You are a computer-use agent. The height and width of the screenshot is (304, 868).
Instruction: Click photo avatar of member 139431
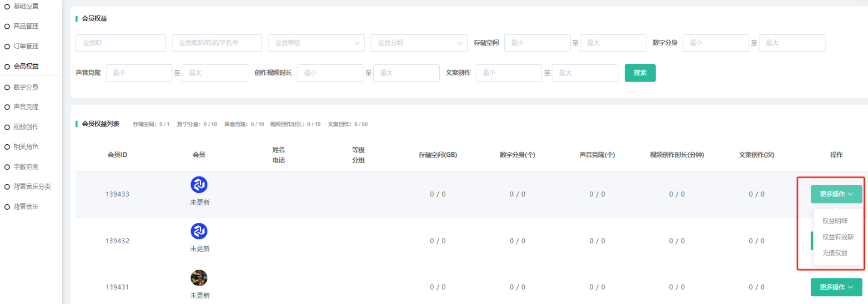[x=199, y=278]
